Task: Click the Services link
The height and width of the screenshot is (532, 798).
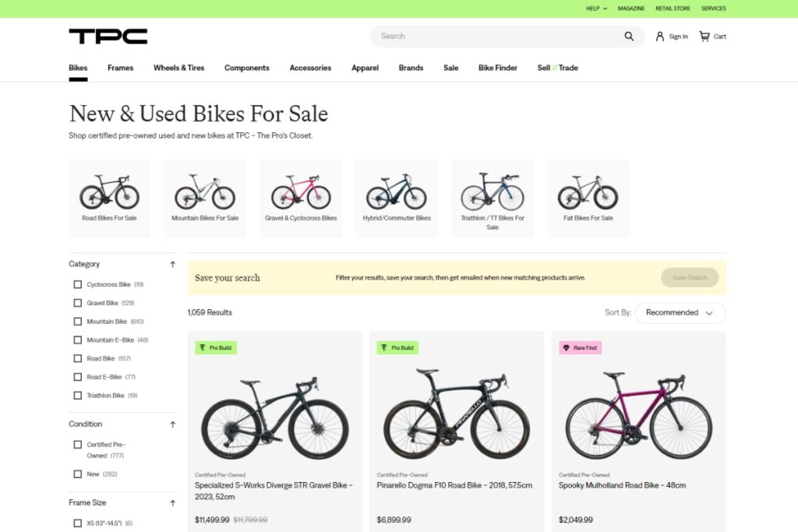Action: coord(714,9)
